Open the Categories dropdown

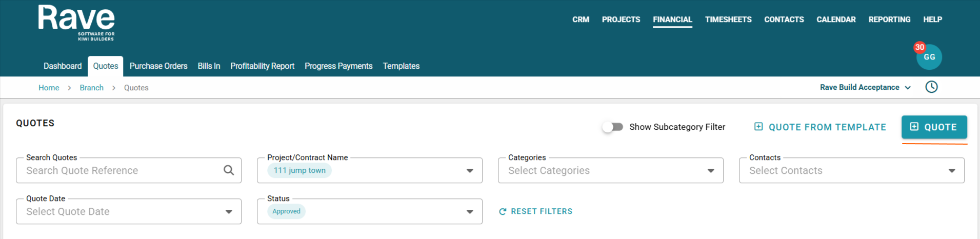(710, 171)
